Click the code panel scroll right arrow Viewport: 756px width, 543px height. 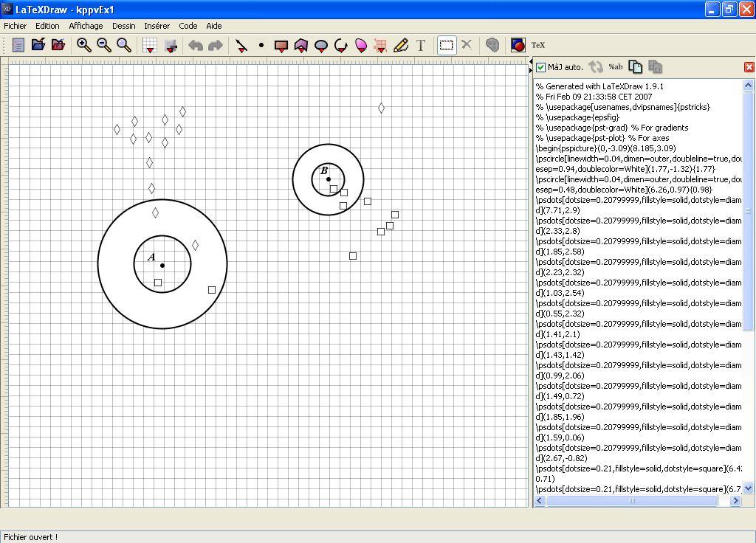tap(735, 501)
